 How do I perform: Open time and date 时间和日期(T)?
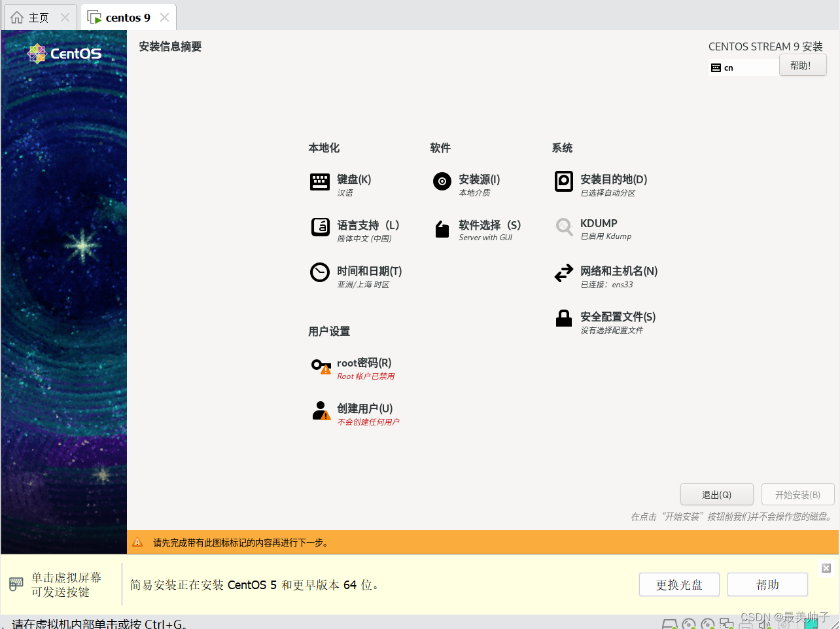tap(356, 276)
